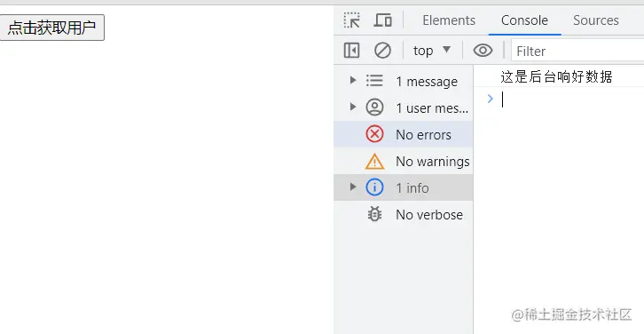Screen dimensions: 644x334
Task: Click the 点击获取用户 button
Action: tap(52, 28)
